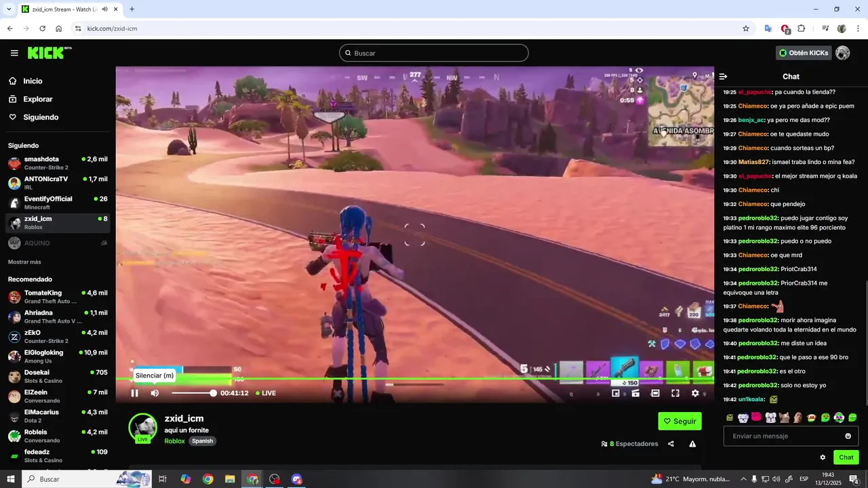Collapse the chat panel with the arrow icon
The image size is (868, 488).
(x=723, y=77)
